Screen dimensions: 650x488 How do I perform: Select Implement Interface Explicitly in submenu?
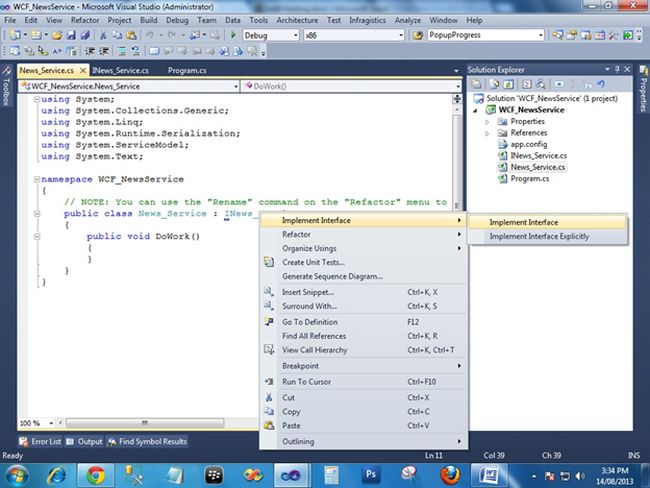[x=538, y=237]
